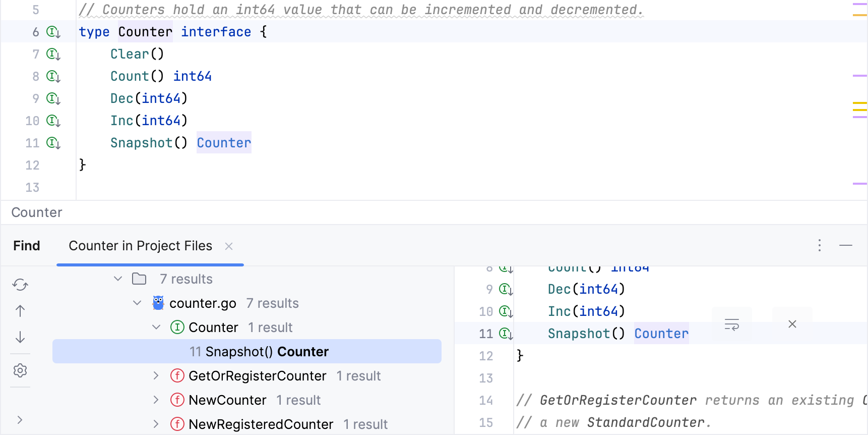Open Find panel options kebab menu
868x435 pixels.
click(x=820, y=246)
